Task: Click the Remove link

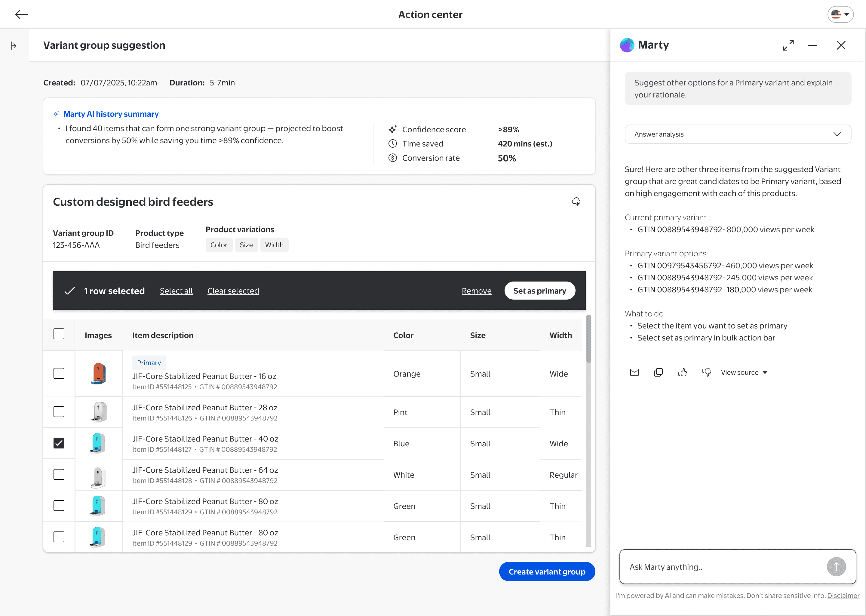Action: (477, 291)
